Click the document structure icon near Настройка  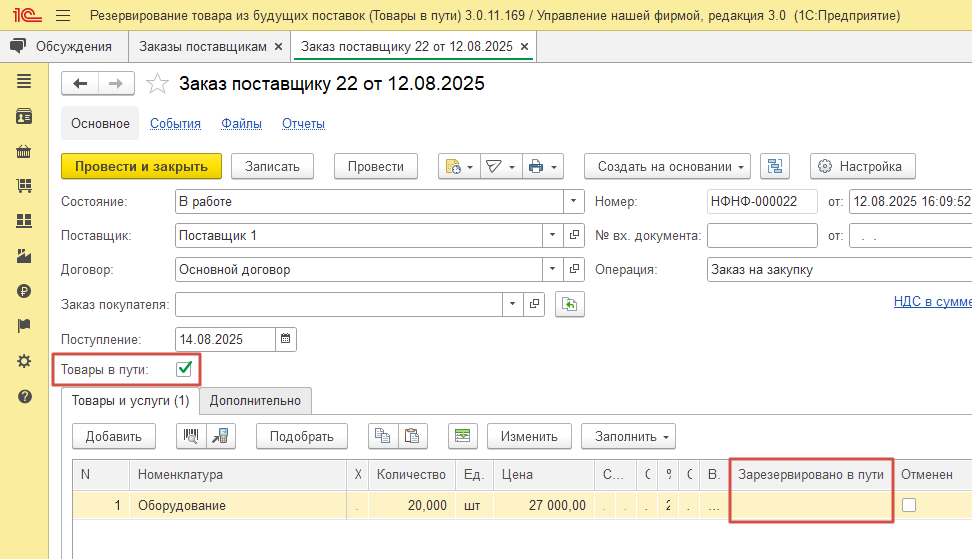(776, 167)
